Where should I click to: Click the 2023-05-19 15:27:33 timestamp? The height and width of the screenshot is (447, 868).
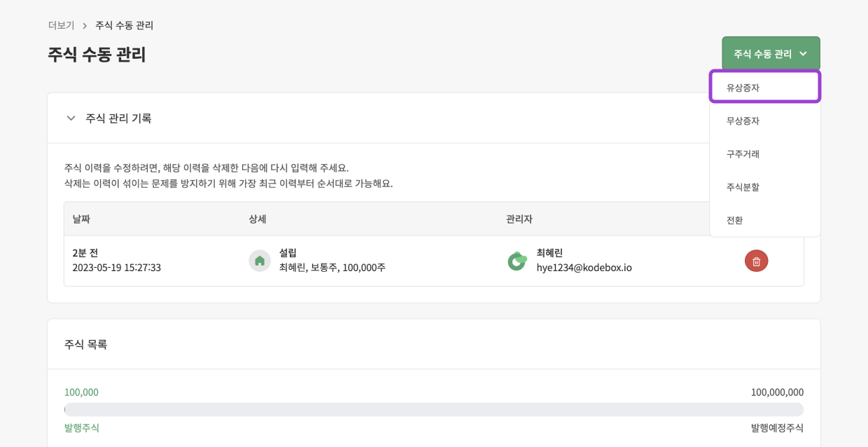coord(116,268)
